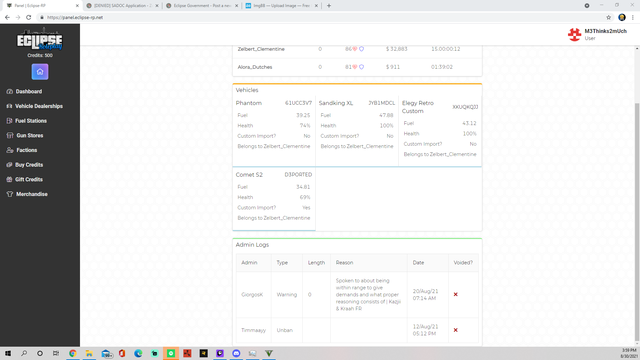This screenshot has width=640, height=360.
Task: Click the Gift Credits gift icon
Action: (9, 180)
